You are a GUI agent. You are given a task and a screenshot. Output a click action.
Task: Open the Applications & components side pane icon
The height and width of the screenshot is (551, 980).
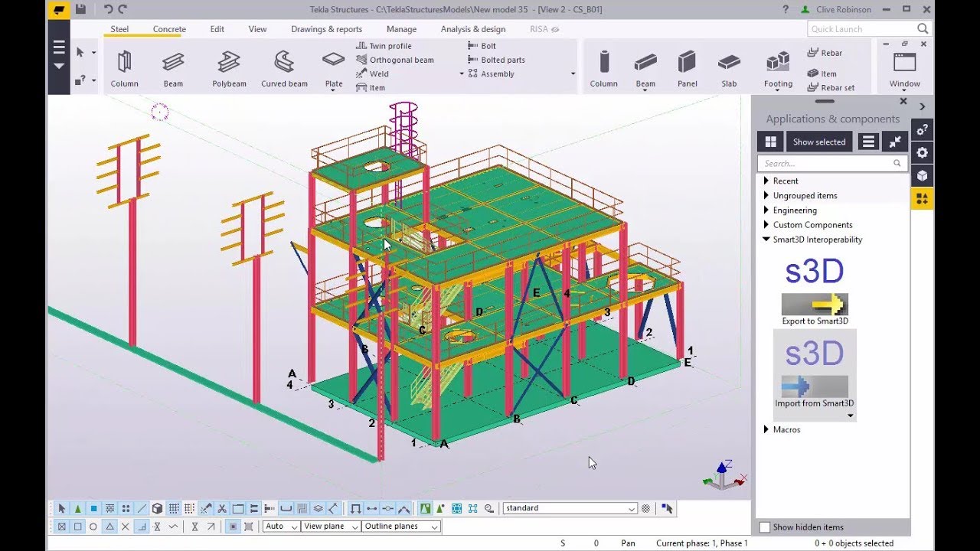click(x=922, y=198)
